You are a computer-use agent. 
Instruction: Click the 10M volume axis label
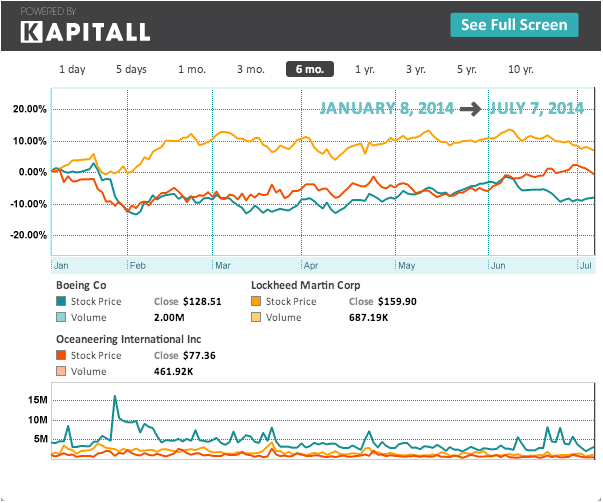[37, 420]
